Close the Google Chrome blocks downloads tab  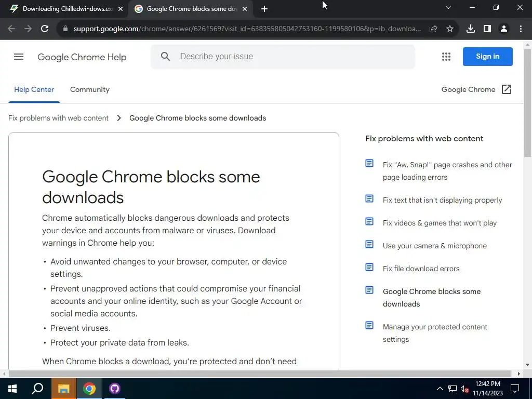(x=245, y=9)
